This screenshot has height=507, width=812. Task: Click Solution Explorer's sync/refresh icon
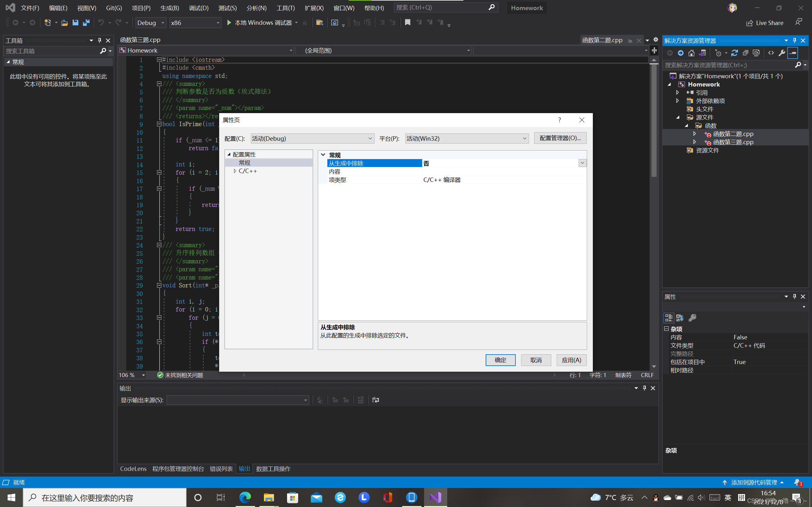[735, 53]
